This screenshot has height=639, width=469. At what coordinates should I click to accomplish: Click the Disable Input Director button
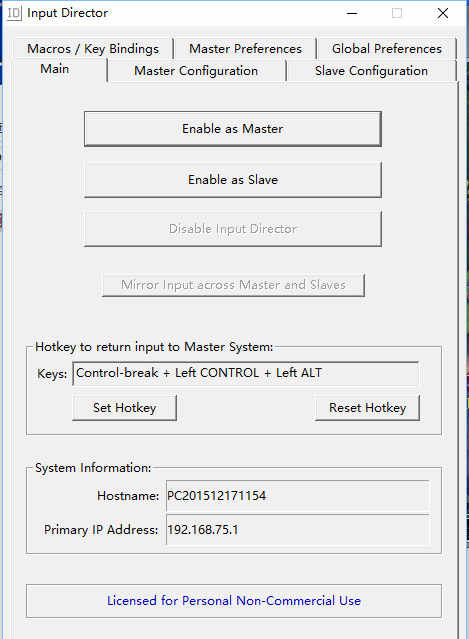pos(233,229)
